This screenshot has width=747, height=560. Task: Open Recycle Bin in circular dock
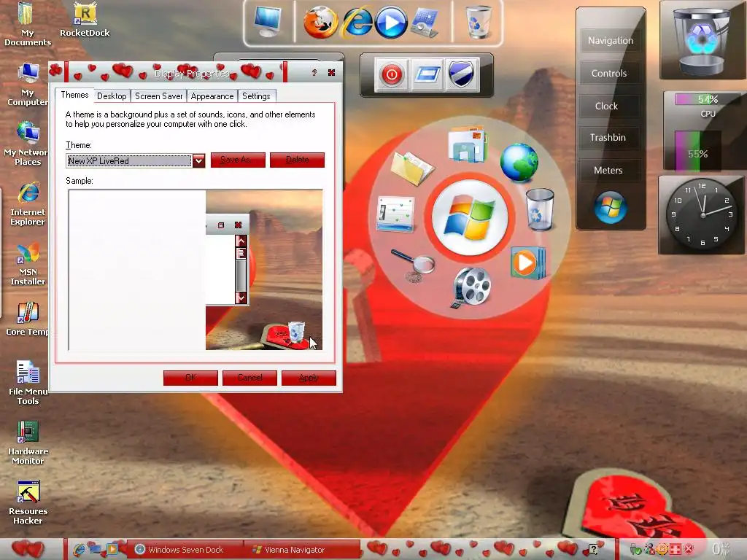[540, 209]
